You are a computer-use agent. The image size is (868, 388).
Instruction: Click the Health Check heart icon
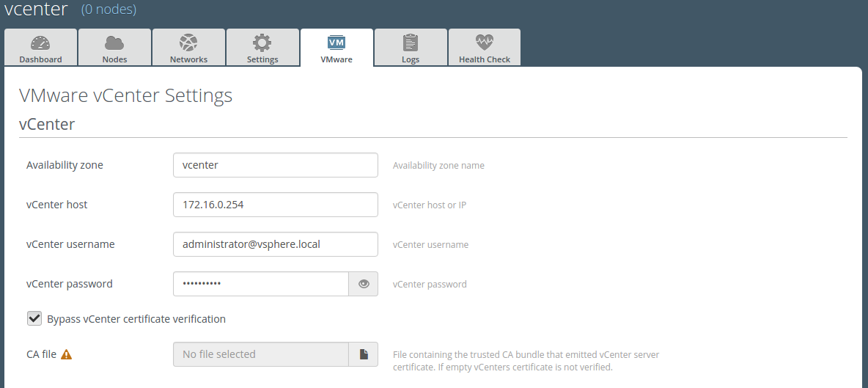pos(485,43)
